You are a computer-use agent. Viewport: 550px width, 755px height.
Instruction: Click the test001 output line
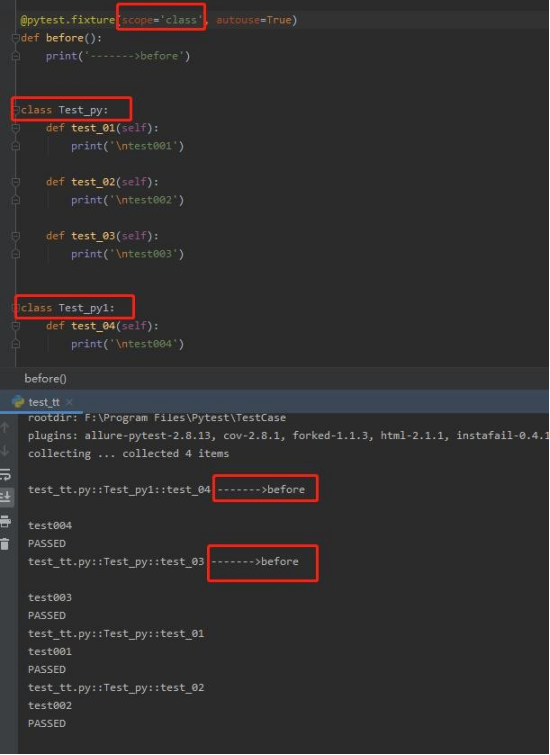point(50,651)
